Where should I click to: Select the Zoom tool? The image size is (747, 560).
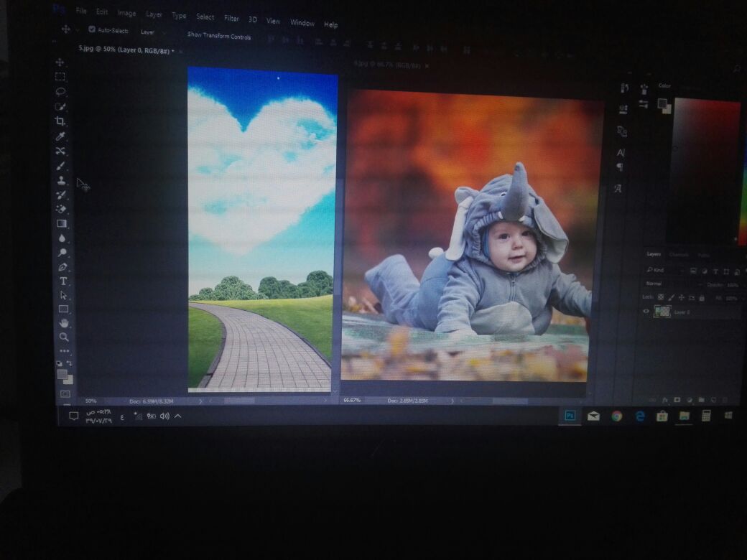click(x=64, y=337)
